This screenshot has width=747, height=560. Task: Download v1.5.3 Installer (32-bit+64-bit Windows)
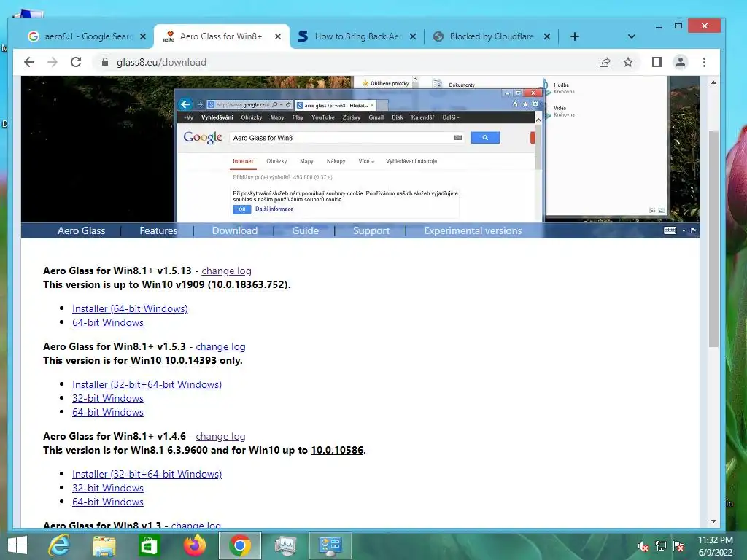coord(147,384)
